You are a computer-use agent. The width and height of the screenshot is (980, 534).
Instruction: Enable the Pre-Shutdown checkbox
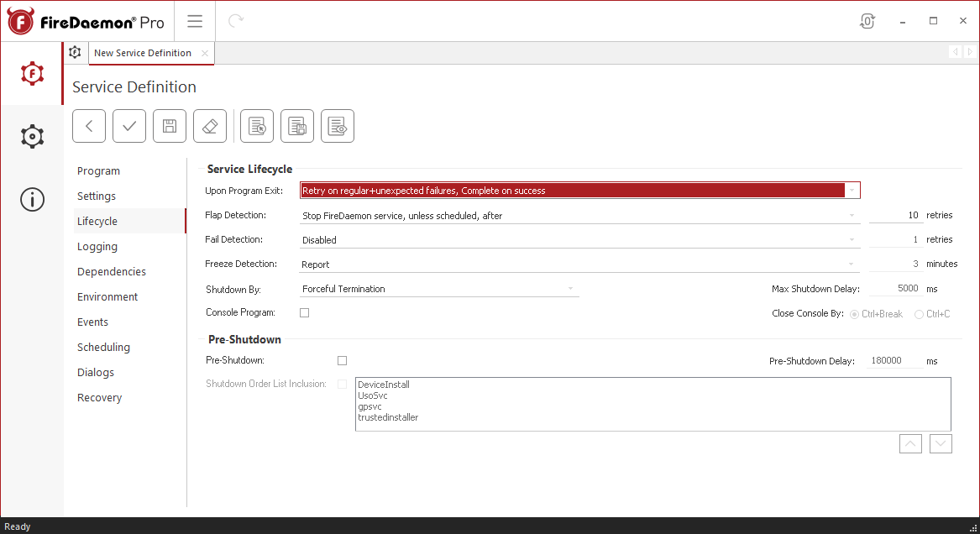(x=342, y=359)
